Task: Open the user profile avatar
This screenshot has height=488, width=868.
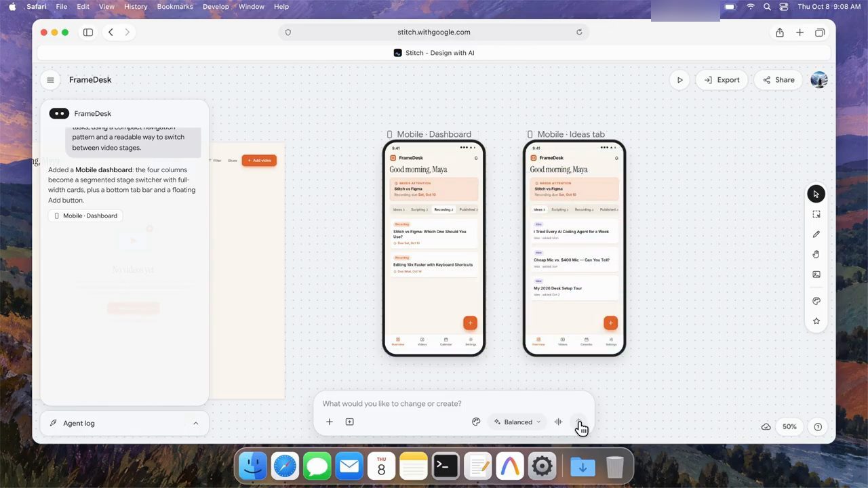Action: pos(819,80)
